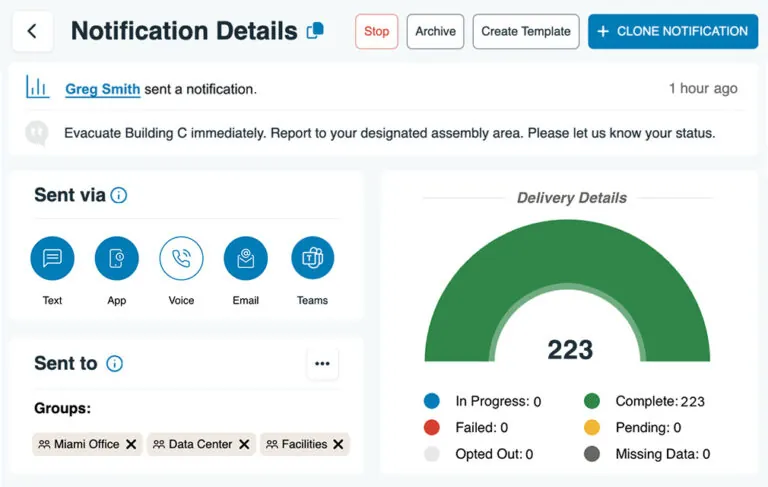Image resolution: width=768 pixels, height=487 pixels.
Task: Copy the notification title icon
Action: point(315,31)
